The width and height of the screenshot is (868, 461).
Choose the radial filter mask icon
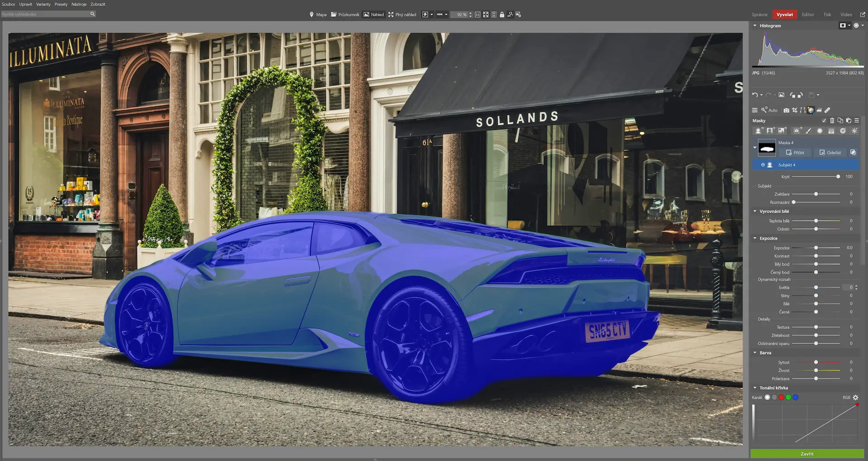click(820, 131)
